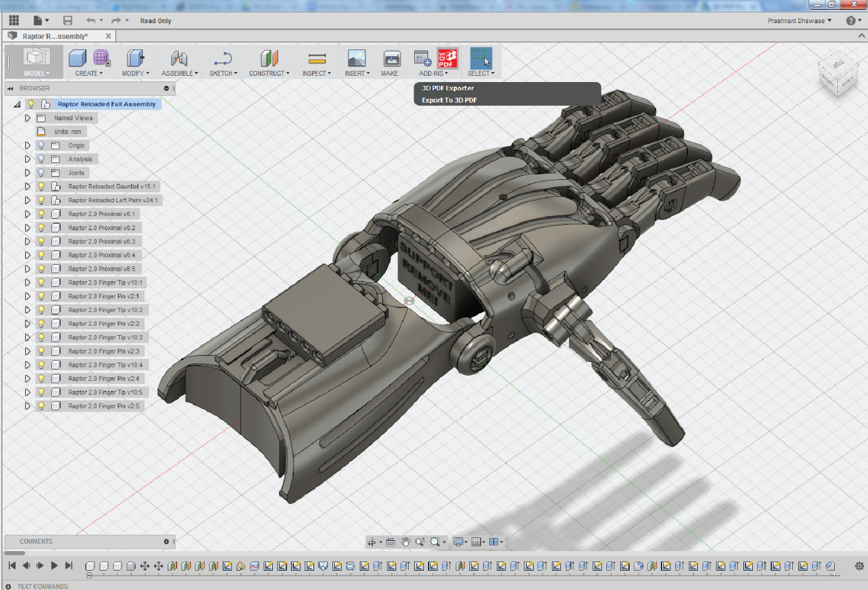Toggle visibility bulb of Raptor 2.0 Finger Tip v10:1
Viewport: 868px width, 590px height.
(41, 282)
